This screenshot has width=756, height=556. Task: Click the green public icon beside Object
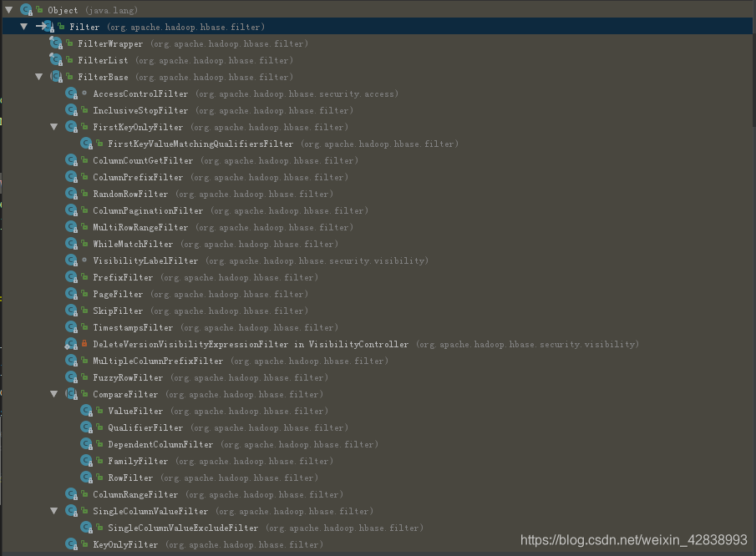click(x=39, y=10)
